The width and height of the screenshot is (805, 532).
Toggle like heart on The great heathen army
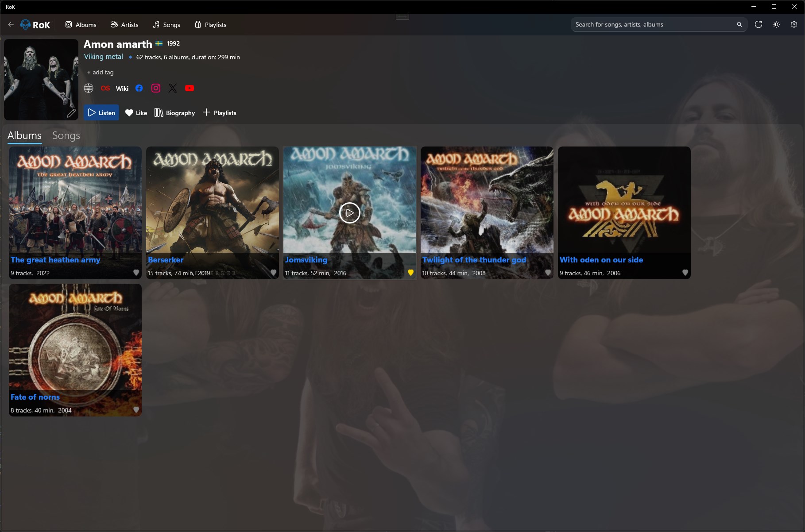136,273
